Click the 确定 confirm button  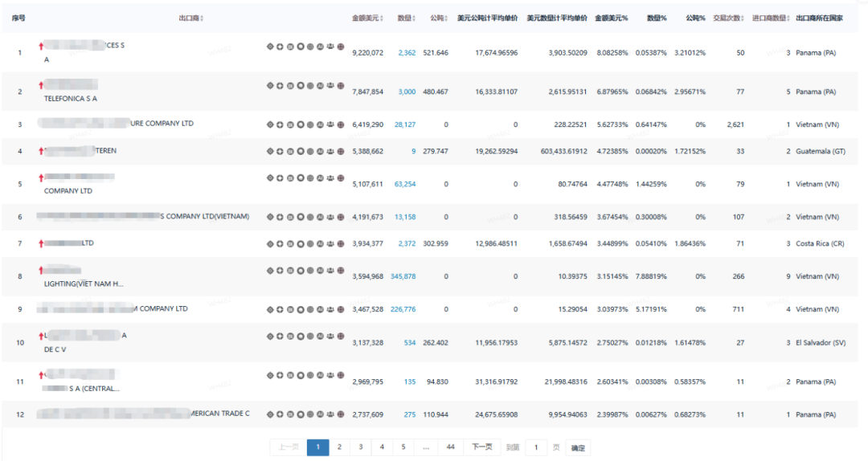578,448
